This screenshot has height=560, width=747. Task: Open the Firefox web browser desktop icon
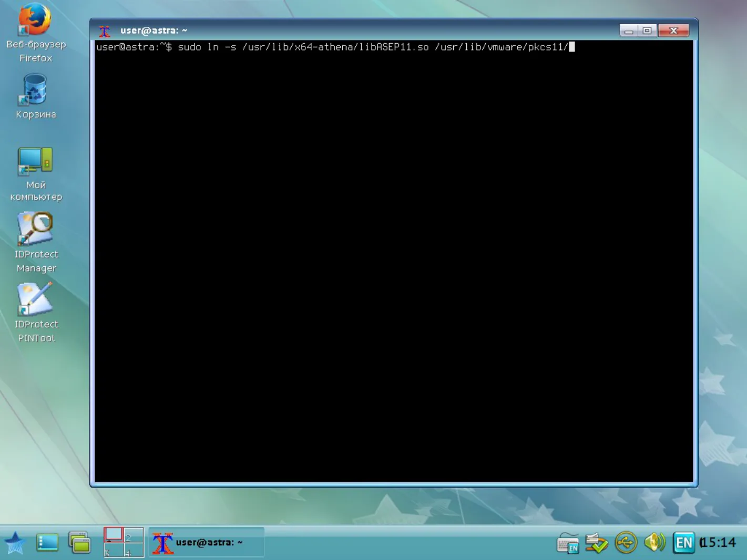35,32
